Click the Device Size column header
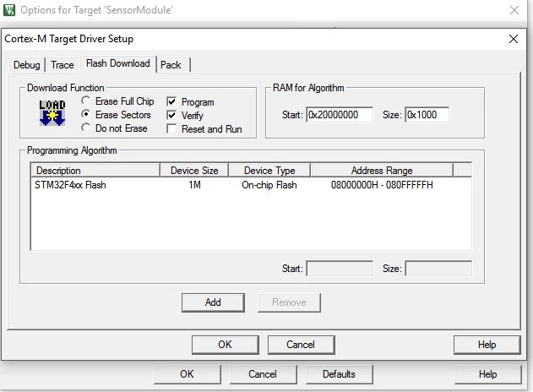 [194, 170]
